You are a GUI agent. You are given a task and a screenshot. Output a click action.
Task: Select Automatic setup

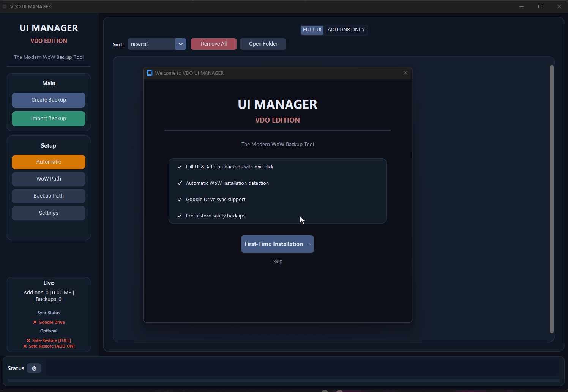coord(49,162)
